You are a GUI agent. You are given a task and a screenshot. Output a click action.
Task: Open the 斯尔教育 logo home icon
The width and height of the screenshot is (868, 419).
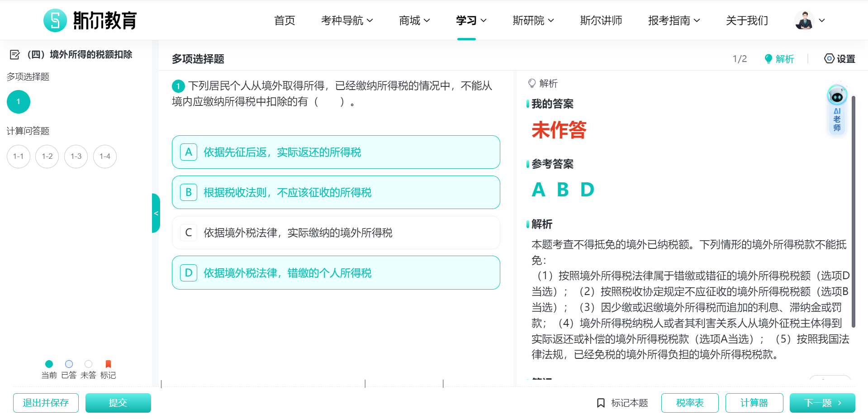(55, 20)
